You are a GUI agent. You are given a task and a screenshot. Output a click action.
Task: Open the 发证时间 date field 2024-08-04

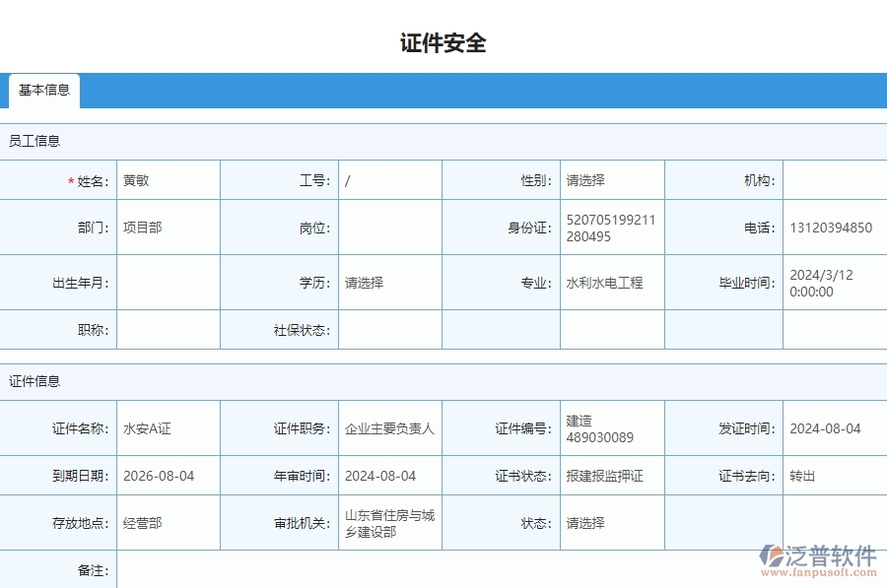(x=833, y=427)
